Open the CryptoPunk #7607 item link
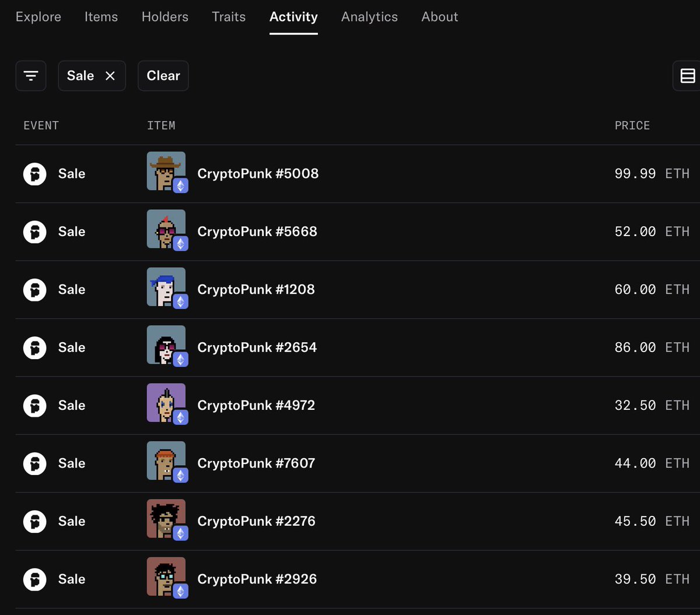This screenshot has width=700, height=615. pos(256,463)
